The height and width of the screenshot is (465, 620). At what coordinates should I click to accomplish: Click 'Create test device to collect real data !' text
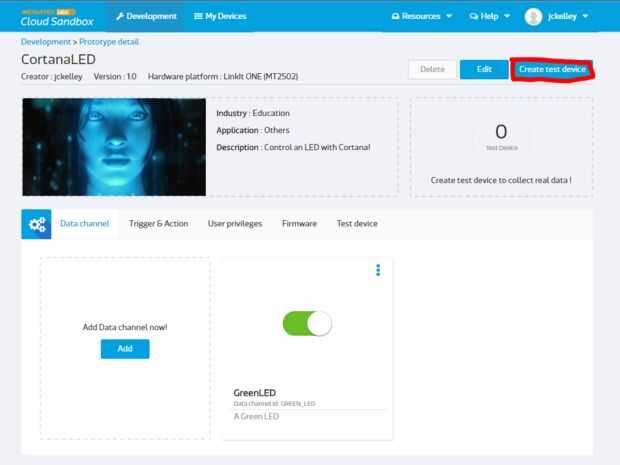(x=501, y=180)
